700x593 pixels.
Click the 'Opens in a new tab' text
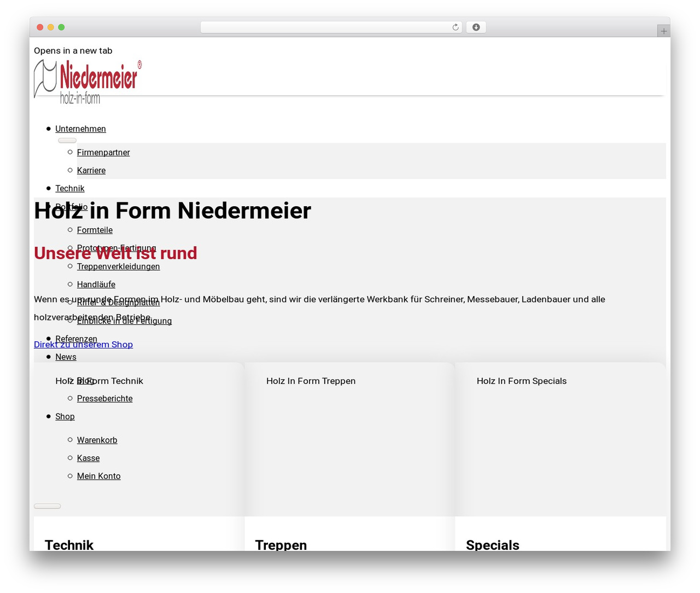point(73,51)
